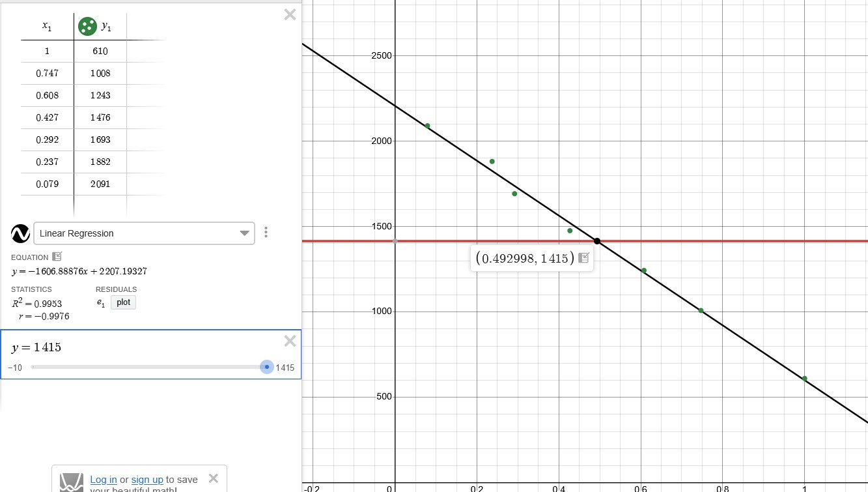Select table cell with x value 1

(x=47, y=51)
